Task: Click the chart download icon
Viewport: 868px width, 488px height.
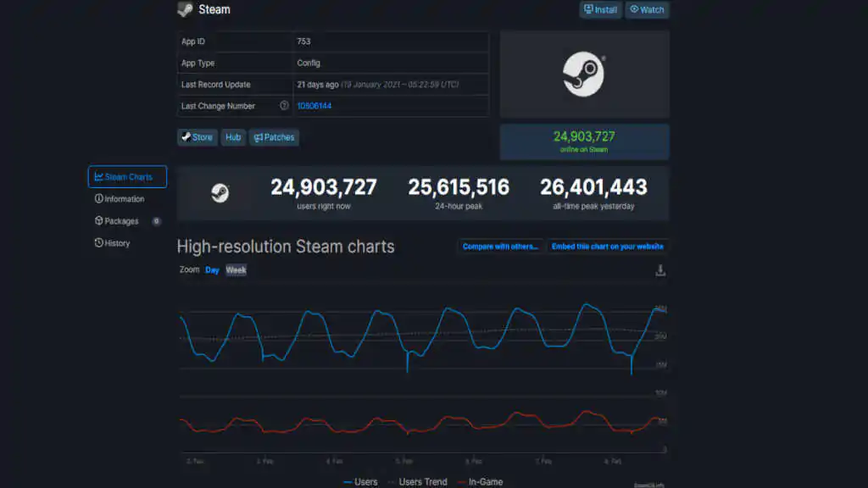Action: (660, 270)
